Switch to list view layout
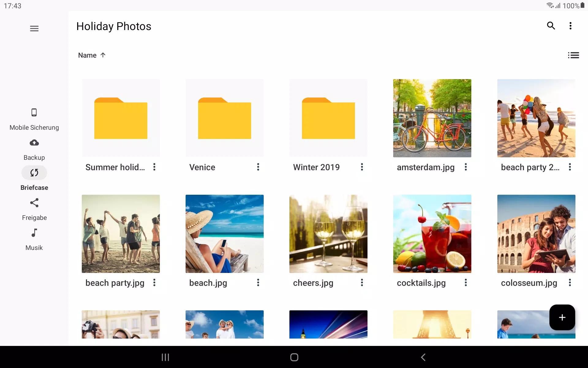Screen dimensions: 588x368 point(573,55)
